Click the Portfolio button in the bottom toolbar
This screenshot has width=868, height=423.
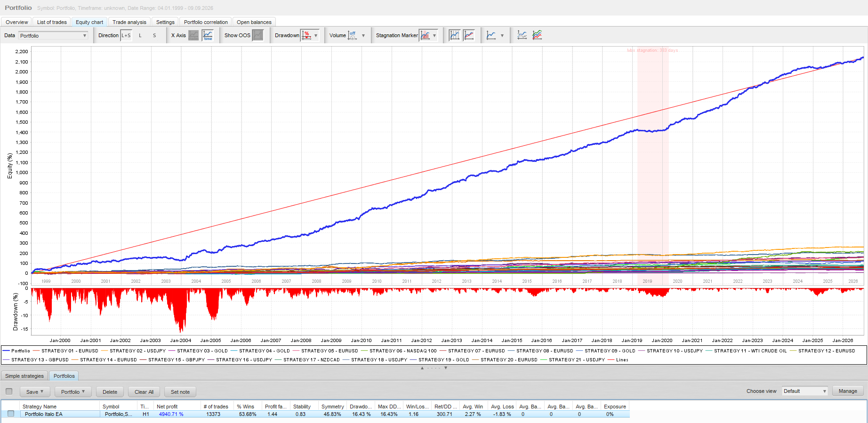(73, 391)
